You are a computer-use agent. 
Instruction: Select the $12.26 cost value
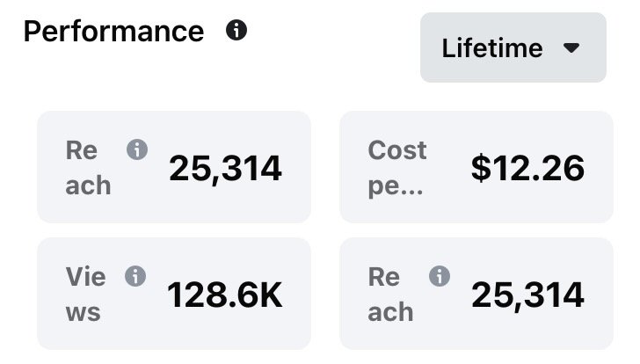click(527, 167)
